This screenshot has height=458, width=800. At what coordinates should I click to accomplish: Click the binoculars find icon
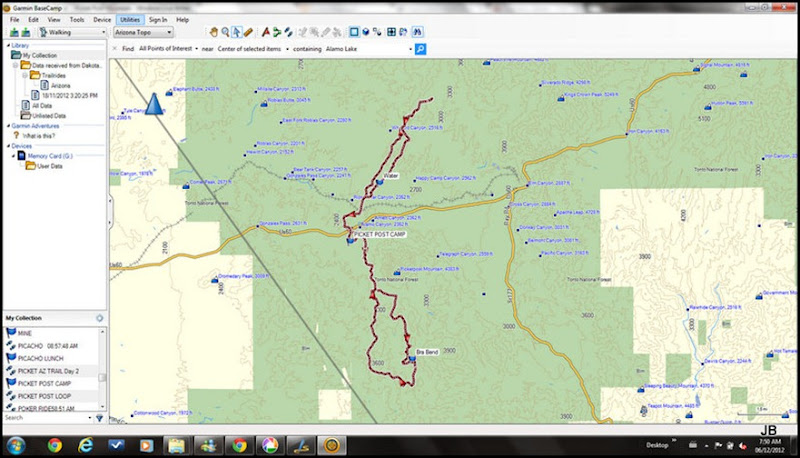point(417,32)
